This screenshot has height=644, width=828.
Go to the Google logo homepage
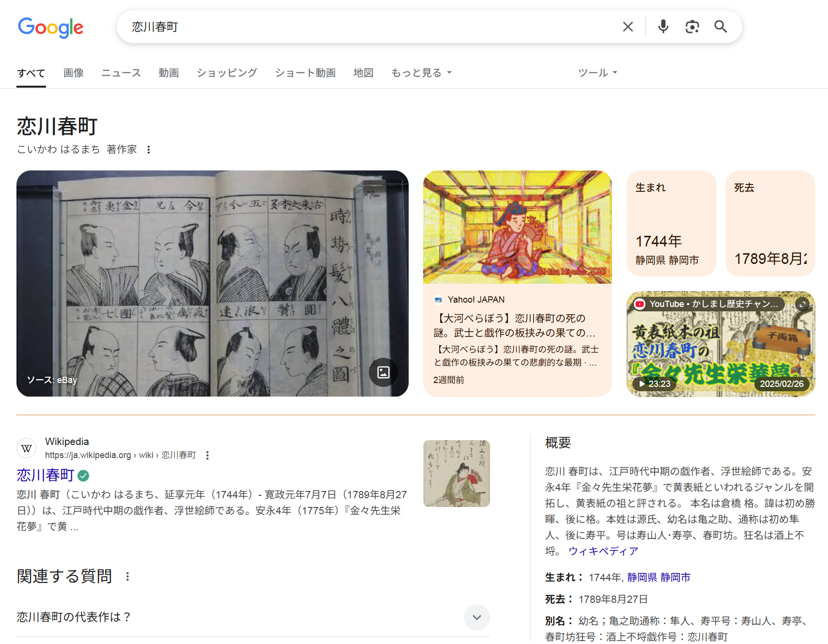pyautogui.click(x=51, y=27)
